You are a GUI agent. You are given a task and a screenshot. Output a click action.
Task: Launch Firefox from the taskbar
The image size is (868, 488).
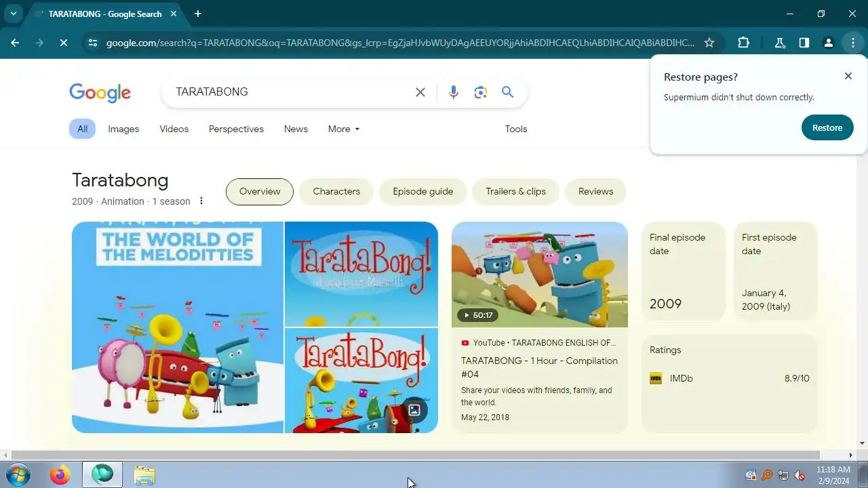coord(60,475)
